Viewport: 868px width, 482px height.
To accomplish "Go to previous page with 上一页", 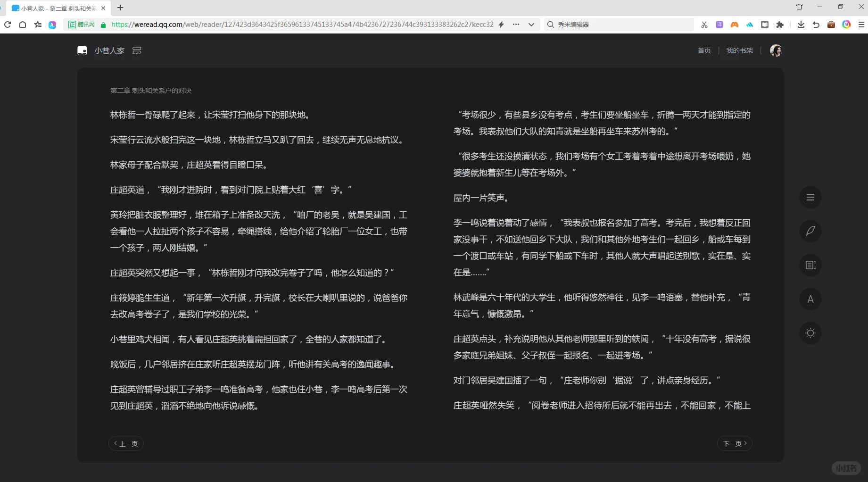I will (126, 443).
